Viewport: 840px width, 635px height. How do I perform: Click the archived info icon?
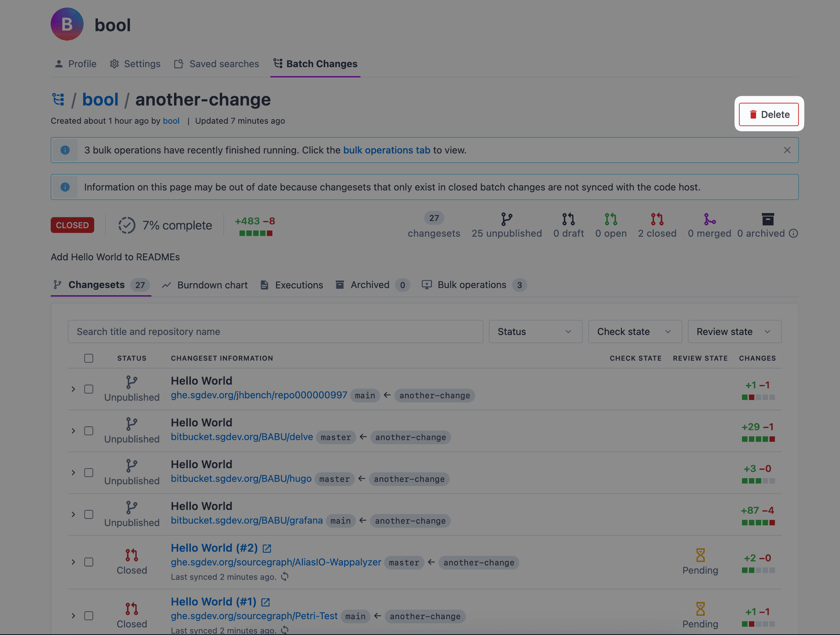(794, 234)
